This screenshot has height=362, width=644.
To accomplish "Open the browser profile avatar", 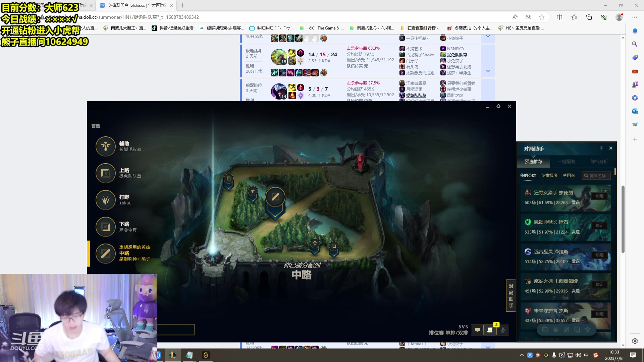I will 619,17.
